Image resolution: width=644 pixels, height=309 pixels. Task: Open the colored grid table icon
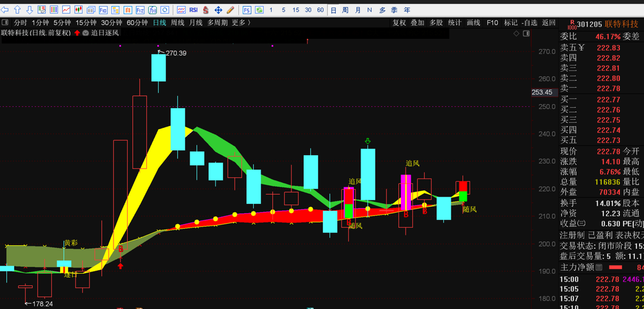pos(54,9)
